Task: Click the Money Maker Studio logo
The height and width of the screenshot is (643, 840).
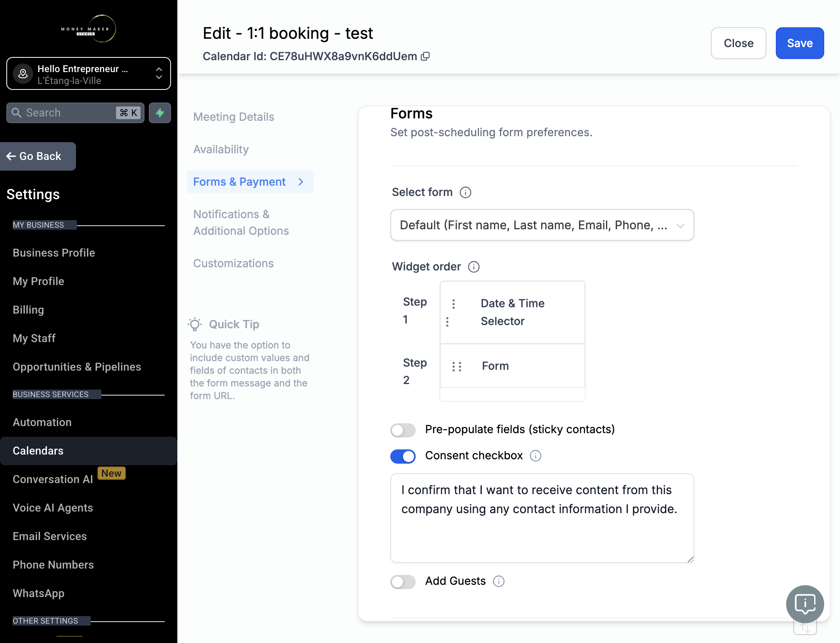Action: point(88,29)
